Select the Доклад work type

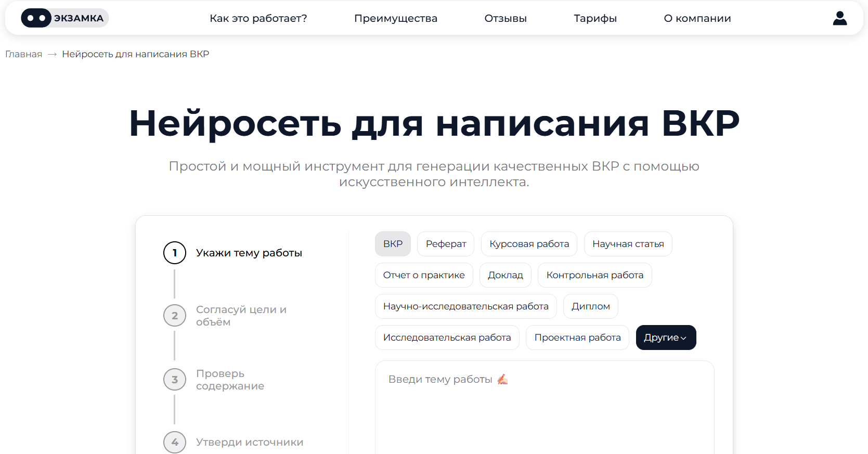coord(506,275)
